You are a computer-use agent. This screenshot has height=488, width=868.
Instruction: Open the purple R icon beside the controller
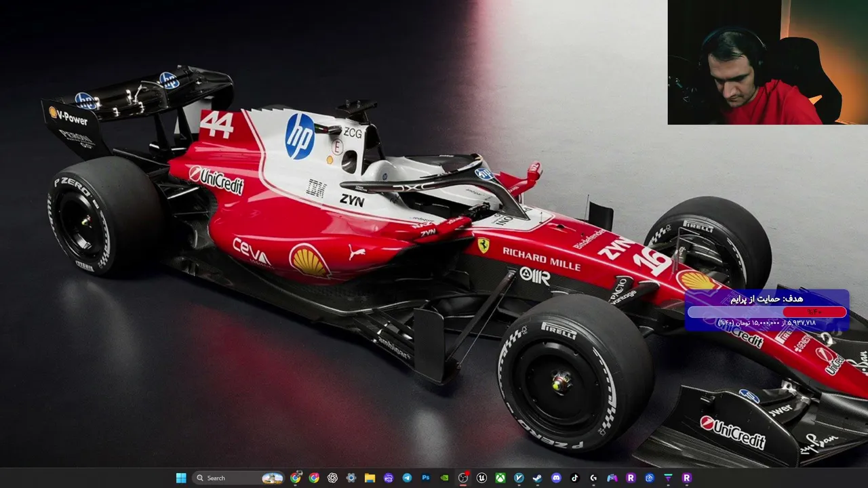(x=631, y=478)
